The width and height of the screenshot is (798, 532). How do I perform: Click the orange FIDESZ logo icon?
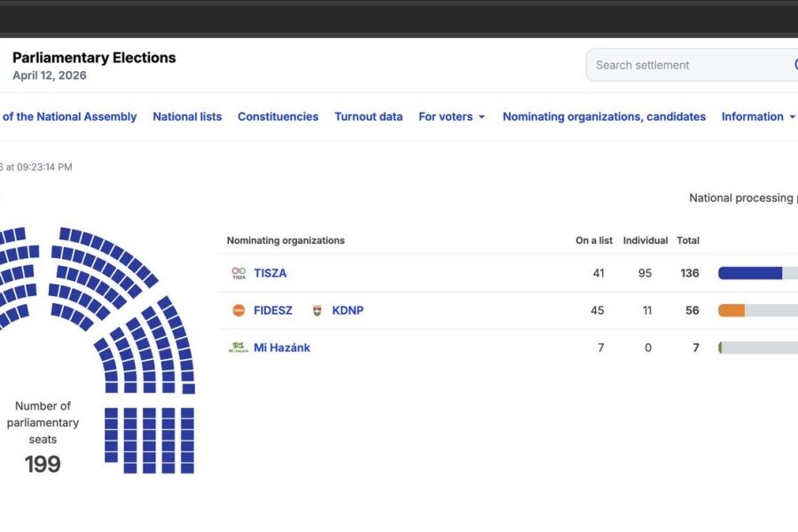coord(239,310)
